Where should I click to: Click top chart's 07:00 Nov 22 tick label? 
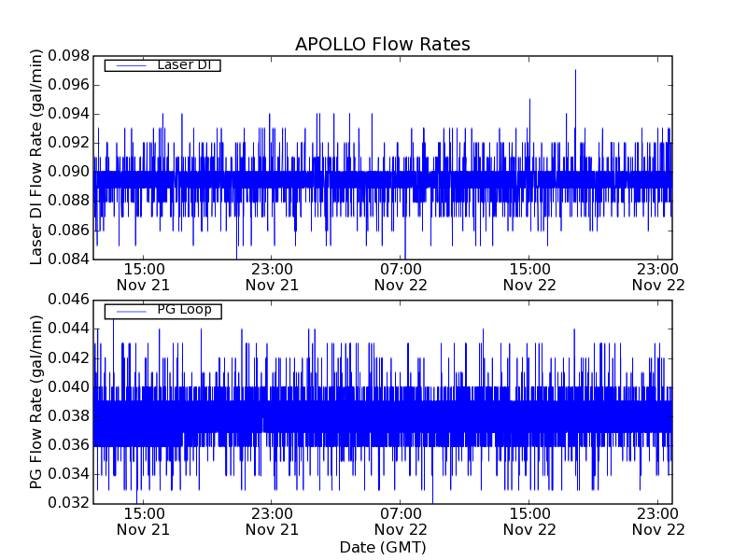401,275
